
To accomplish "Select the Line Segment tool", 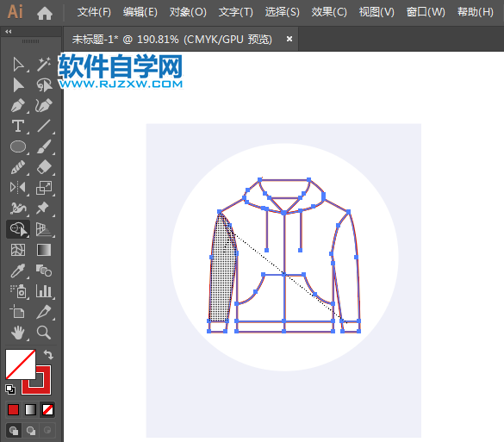I will point(44,126).
